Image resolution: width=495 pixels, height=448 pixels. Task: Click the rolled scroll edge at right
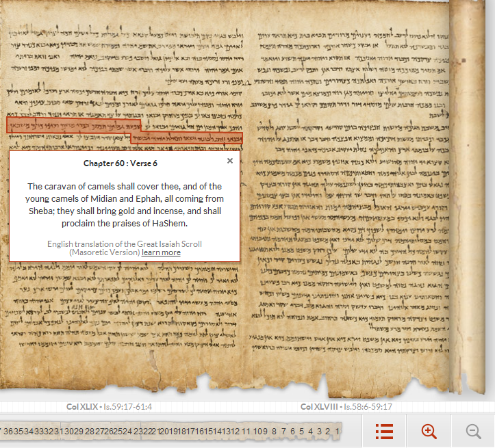pyautogui.click(x=467, y=196)
